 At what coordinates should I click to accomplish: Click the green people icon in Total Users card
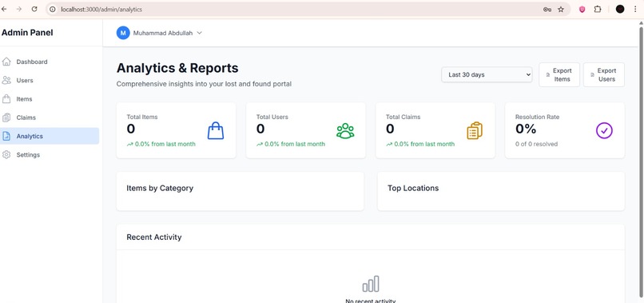(x=345, y=131)
